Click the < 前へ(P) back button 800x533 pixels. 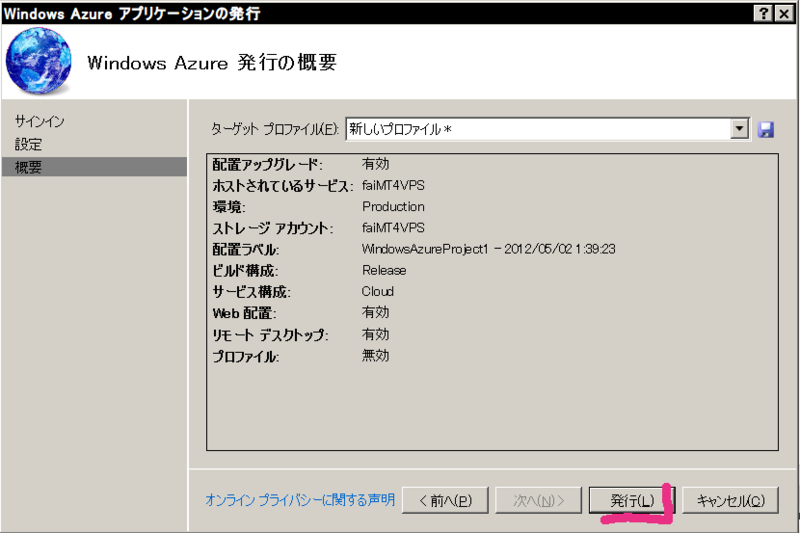pyautogui.click(x=445, y=500)
